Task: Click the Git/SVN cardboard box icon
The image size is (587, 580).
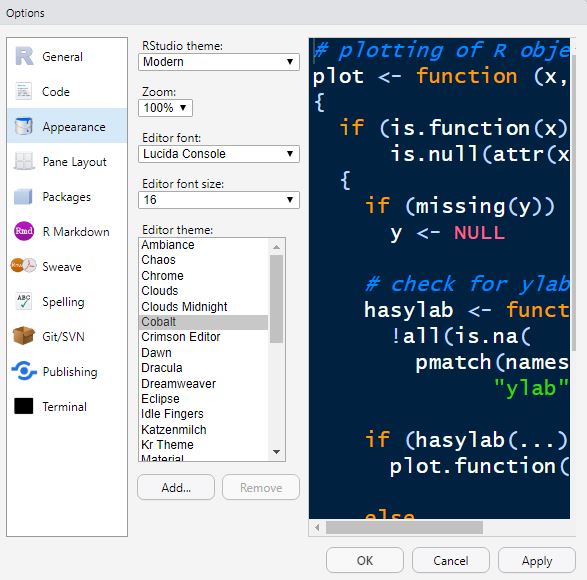Action: coord(24,336)
